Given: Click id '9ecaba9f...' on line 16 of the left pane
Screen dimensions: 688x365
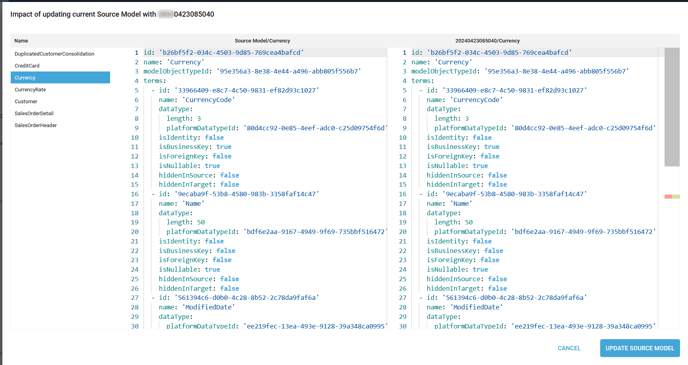Looking at the screenshot, I should pyautogui.click(x=239, y=194).
